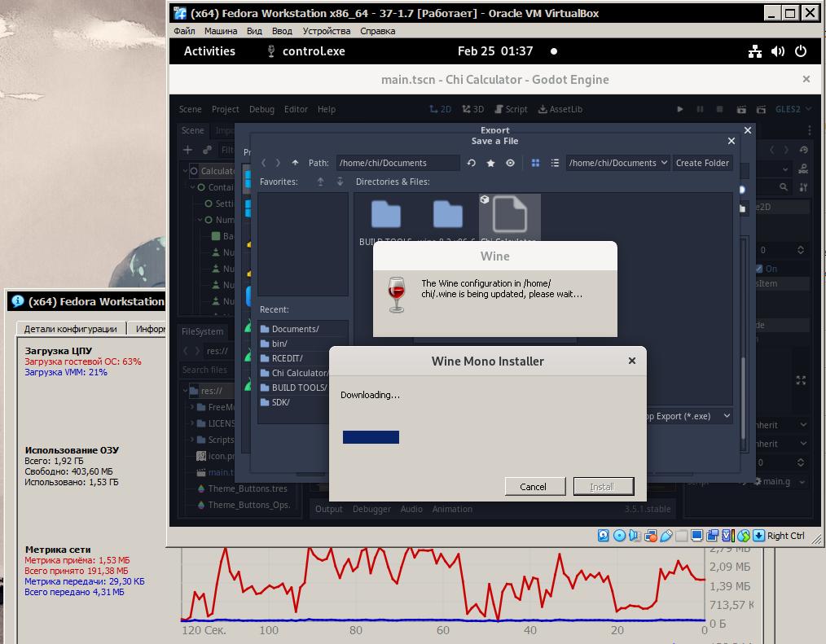Refresh the file list in Save a File dialog

(471, 163)
